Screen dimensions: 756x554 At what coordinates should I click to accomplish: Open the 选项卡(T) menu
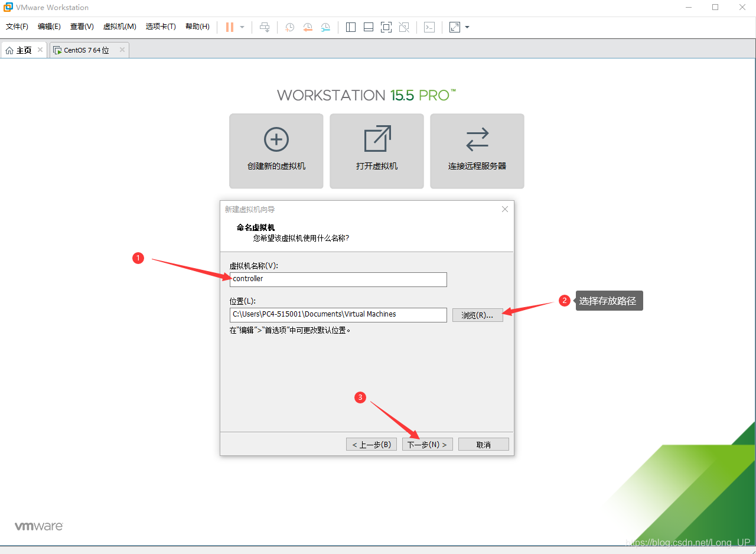point(161,27)
